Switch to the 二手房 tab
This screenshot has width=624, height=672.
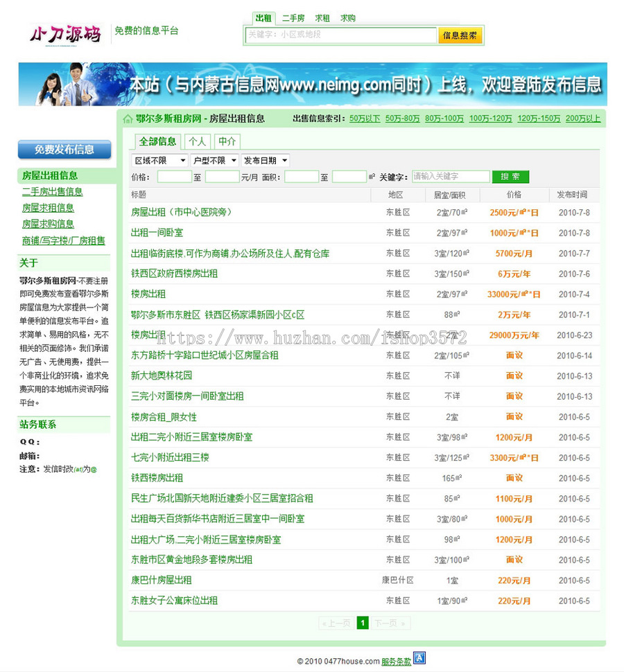point(292,18)
